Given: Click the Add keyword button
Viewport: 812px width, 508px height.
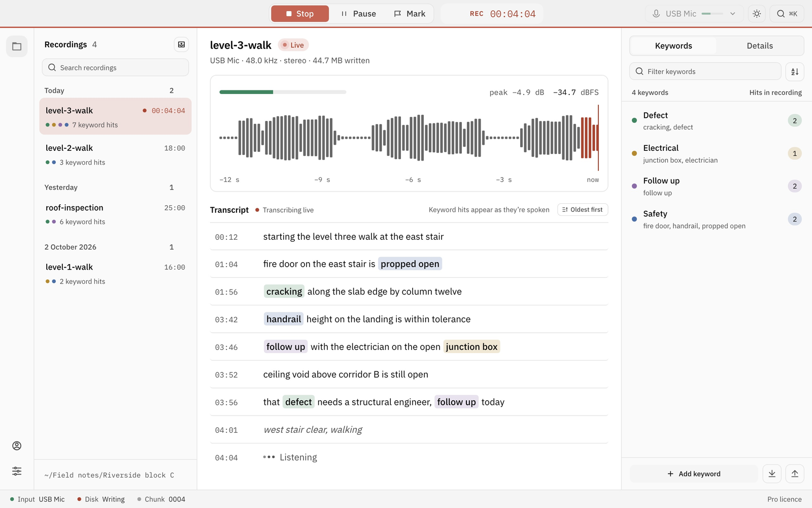Looking at the screenshot, I should (x=694, y=473).
